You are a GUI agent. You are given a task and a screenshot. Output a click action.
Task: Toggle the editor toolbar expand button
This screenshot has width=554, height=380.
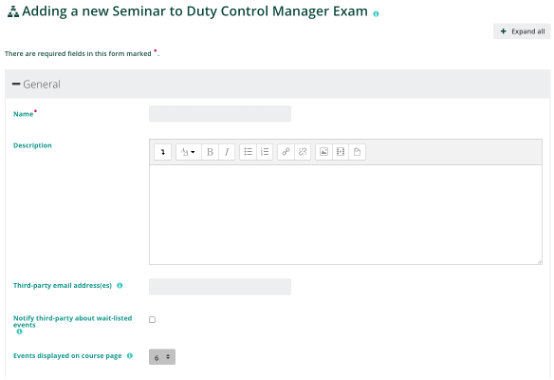click(163, 152)
